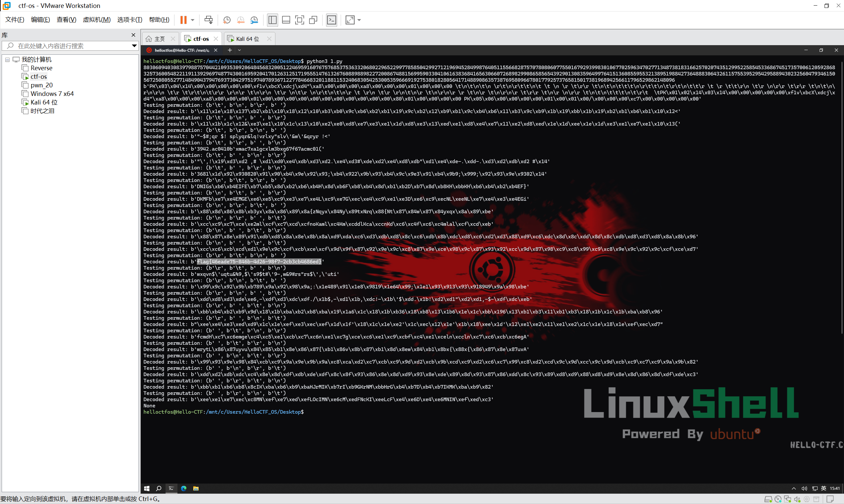Viewport: 844px width, 504px height.
Task: Click the guest Windows Start button
Action: coord(147,489)
